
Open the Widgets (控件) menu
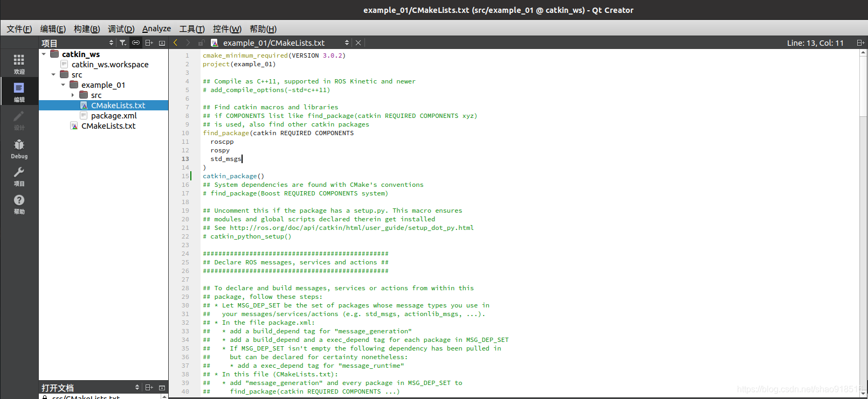click(227, 29)
